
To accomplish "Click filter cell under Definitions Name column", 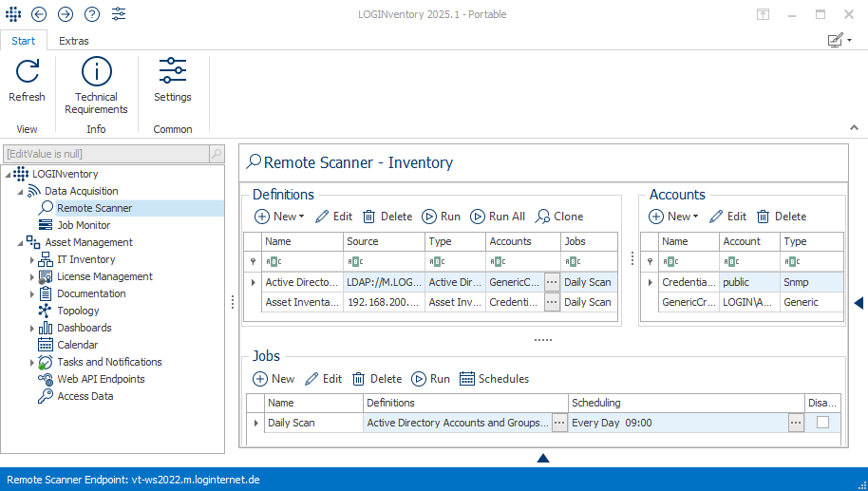I will (x=302, y=261).
